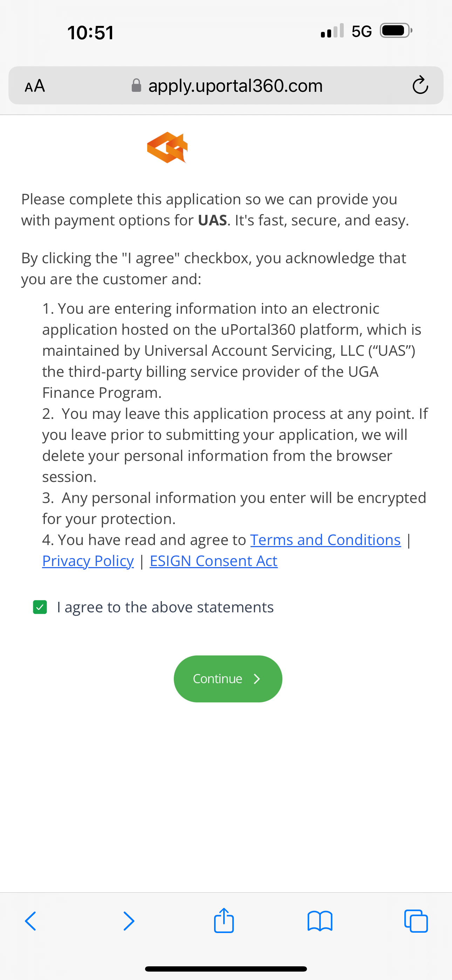Tap the 'I agree to the above statements' label
Image resolution: width=452 pixels, height=980 pixels.
[165, 607]
